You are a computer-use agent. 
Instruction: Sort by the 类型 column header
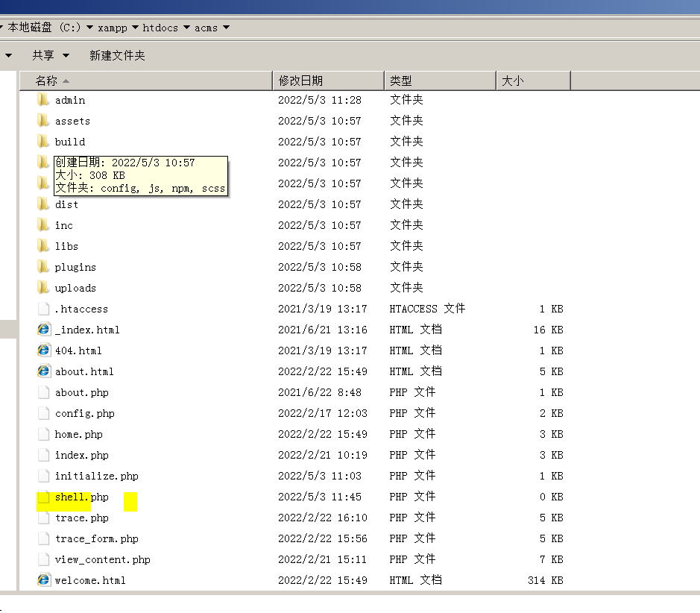[x=441, y=81]
